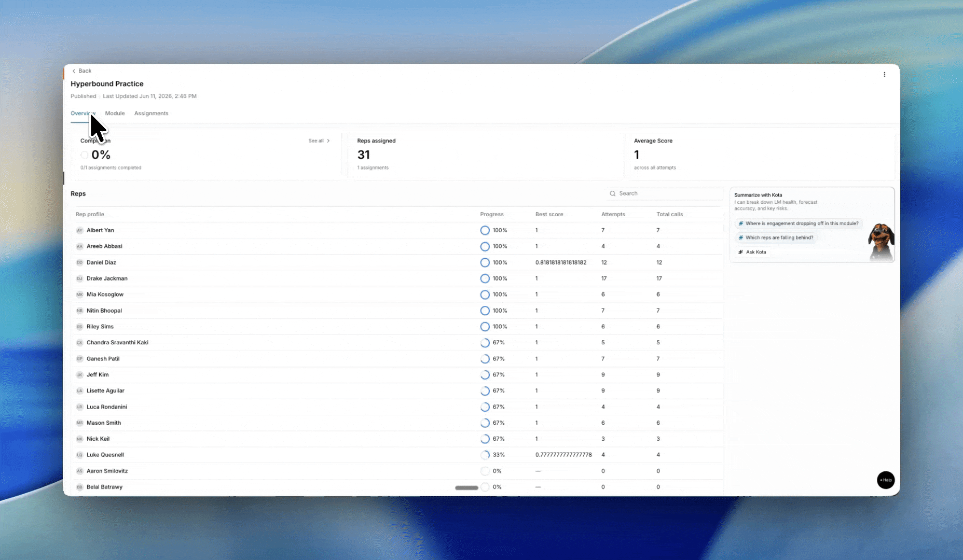Click Daniel Diaz's 100% progress ring
963x560 pixels.
(x=485, y=262)
